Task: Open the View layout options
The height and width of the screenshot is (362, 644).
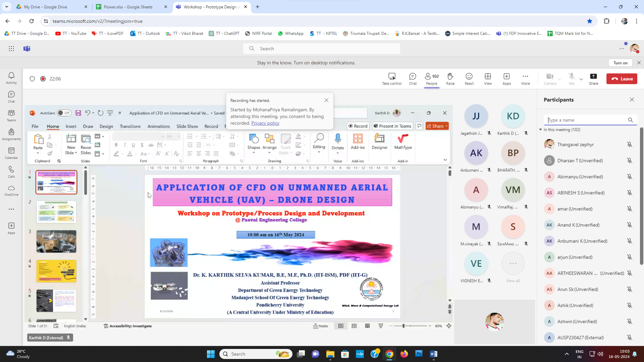Action: (488, 79)
